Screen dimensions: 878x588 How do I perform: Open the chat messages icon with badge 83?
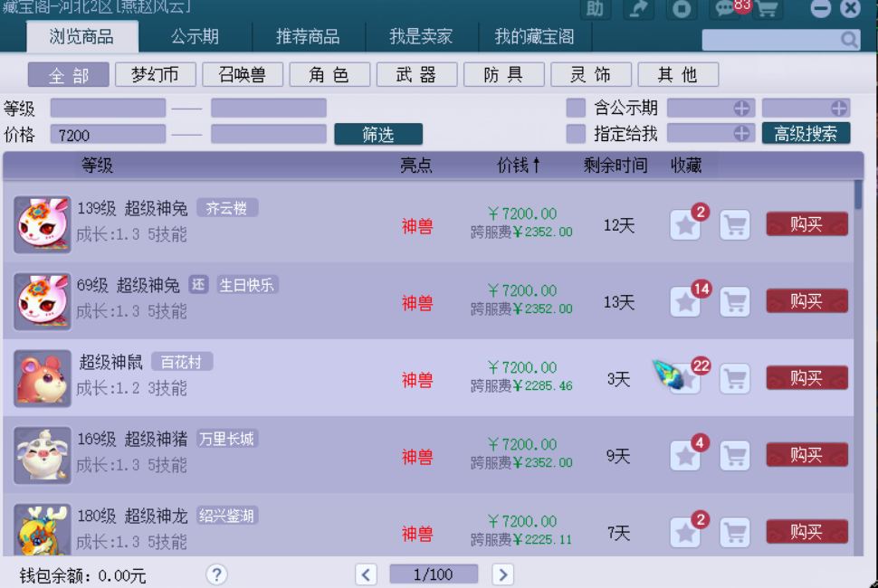click(x=724, y=9)
